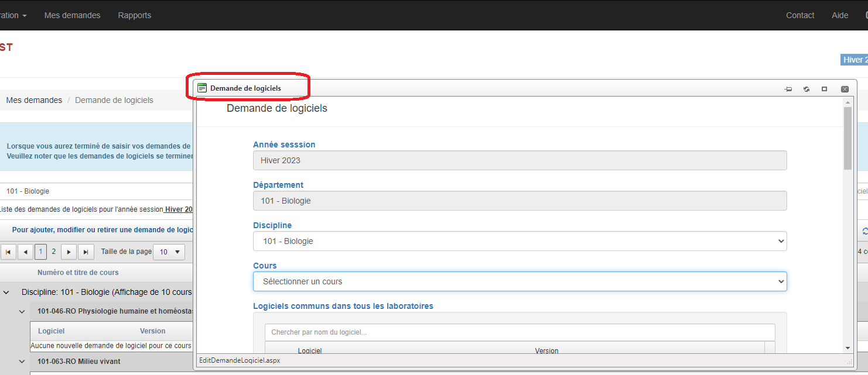The width and height of the screenshot is (868, 375).
Task: Close the Demande de logiciels dialog
Action: (845, 89)
